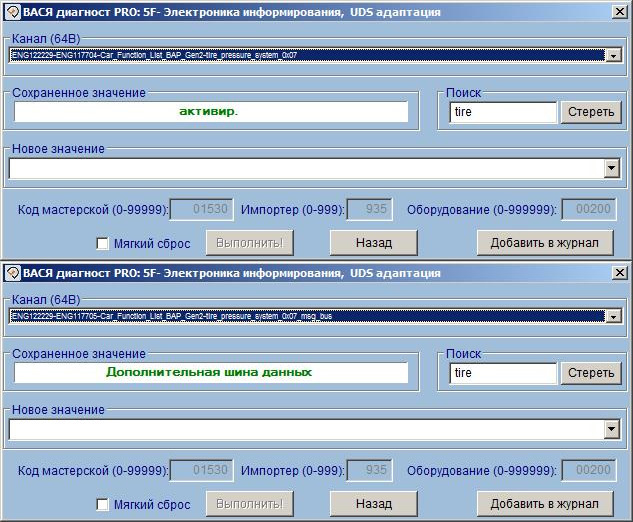Click the Код мастерской field 01530 in the lower window
This screenshot has width=633, height=522.
202,470
